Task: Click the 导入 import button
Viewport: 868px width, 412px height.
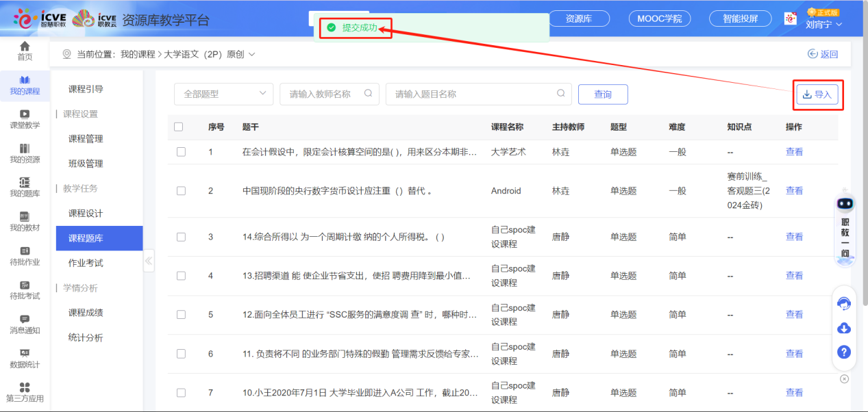Action: click(817, 94)
